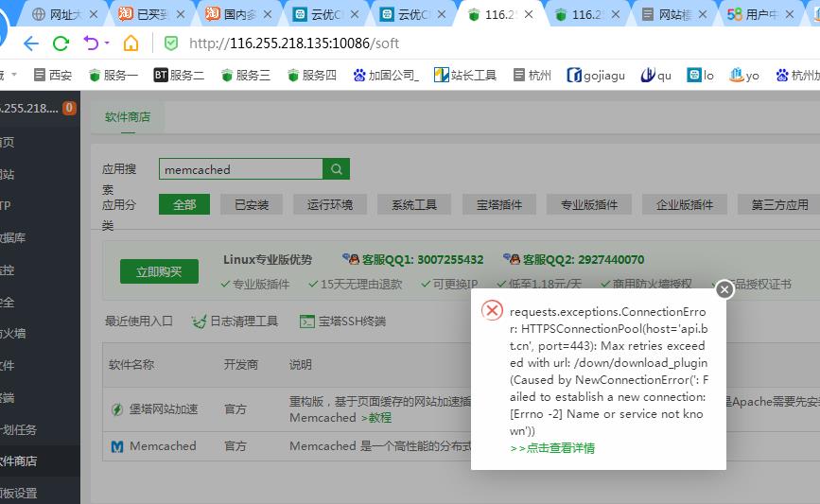This screenshot has height=504, width=820.
Task: Click the Memcached software name
Action: click(163, 446)
